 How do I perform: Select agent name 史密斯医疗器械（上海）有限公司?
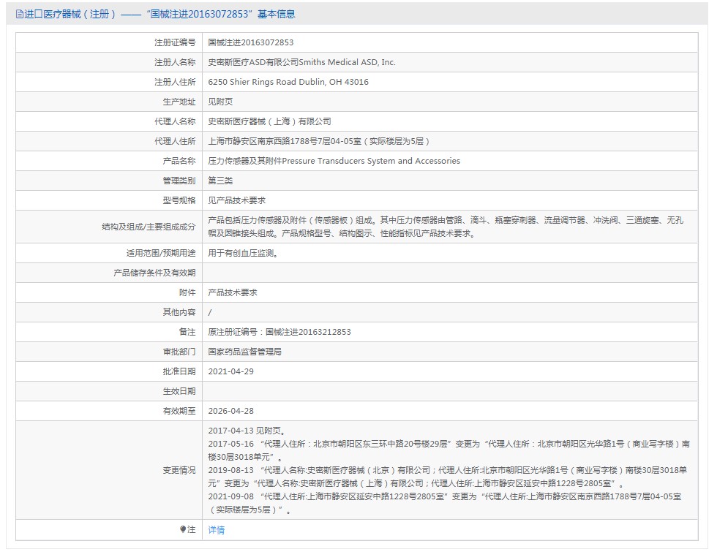click(269, 121)
